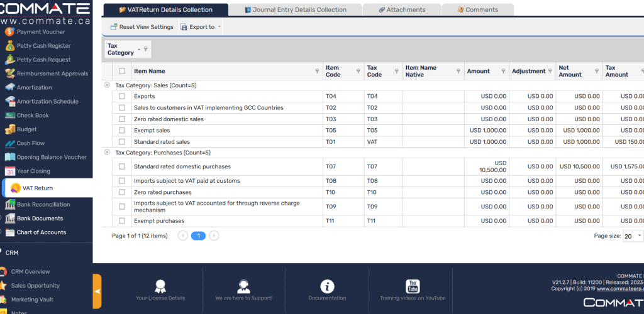Click the Tax Category group filter pin
The image size is (644, 314).
click(145, 49)
